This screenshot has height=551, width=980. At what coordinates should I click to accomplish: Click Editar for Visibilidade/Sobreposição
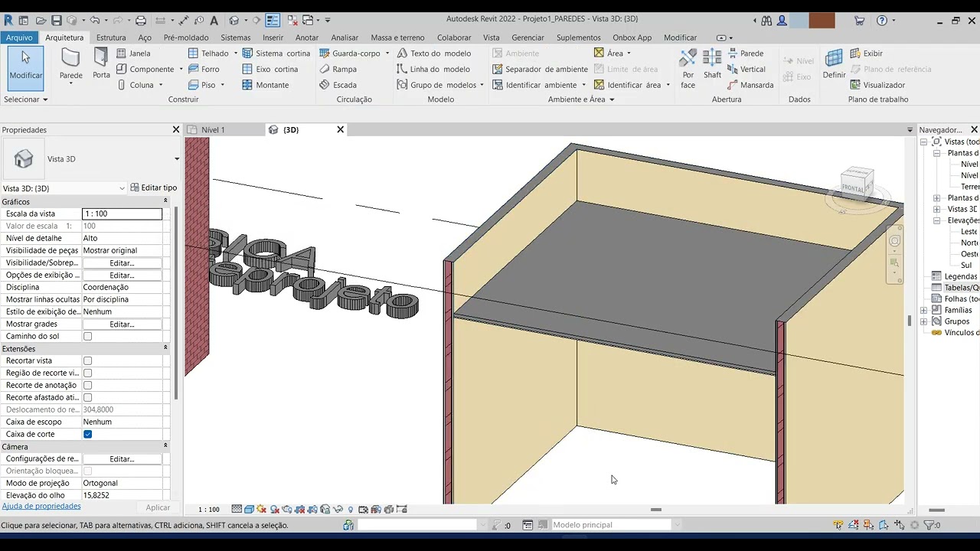[122, 262]
